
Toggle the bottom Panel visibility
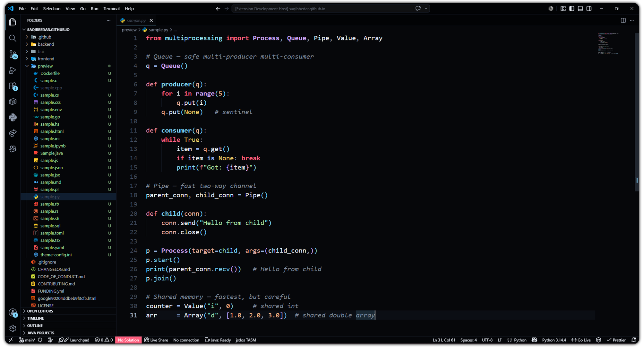click(580, 9)
